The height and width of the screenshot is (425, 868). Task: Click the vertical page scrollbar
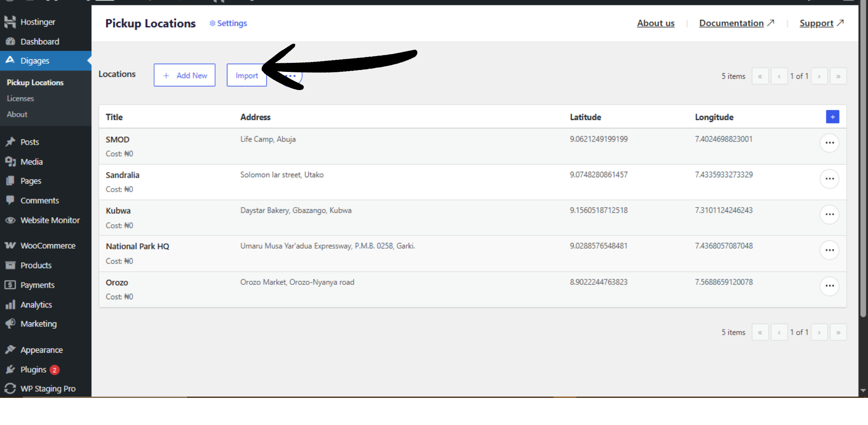pos(863,181)
